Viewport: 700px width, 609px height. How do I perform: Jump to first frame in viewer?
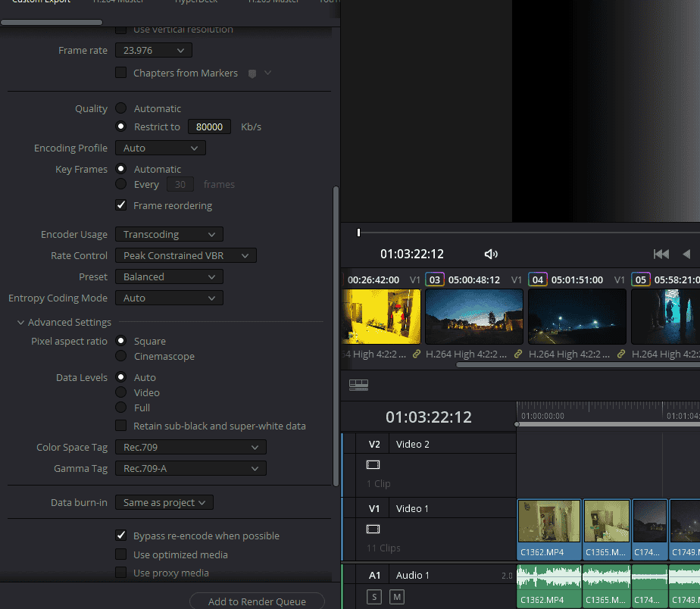(661, 255)
